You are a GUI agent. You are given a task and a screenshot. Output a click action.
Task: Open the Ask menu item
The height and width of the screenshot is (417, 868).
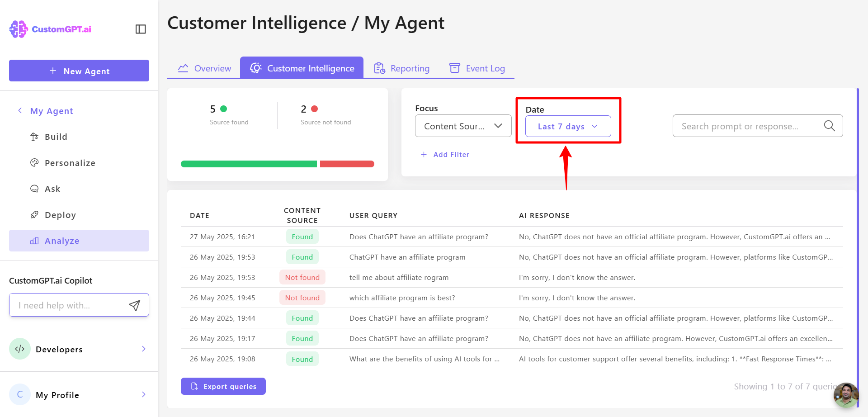click(79, 189)
